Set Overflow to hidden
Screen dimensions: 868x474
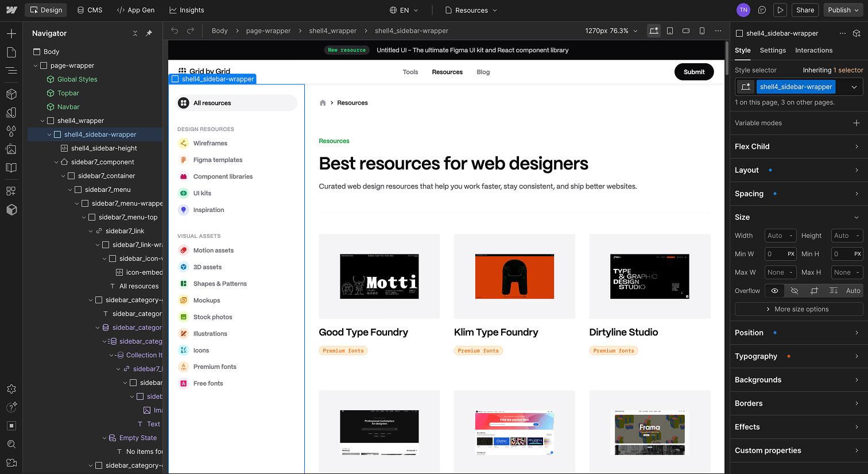pos(795,291)
